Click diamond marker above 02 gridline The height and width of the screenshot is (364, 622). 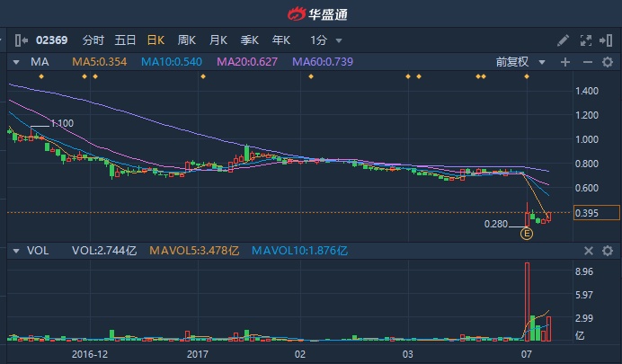(x=311, y=76)
